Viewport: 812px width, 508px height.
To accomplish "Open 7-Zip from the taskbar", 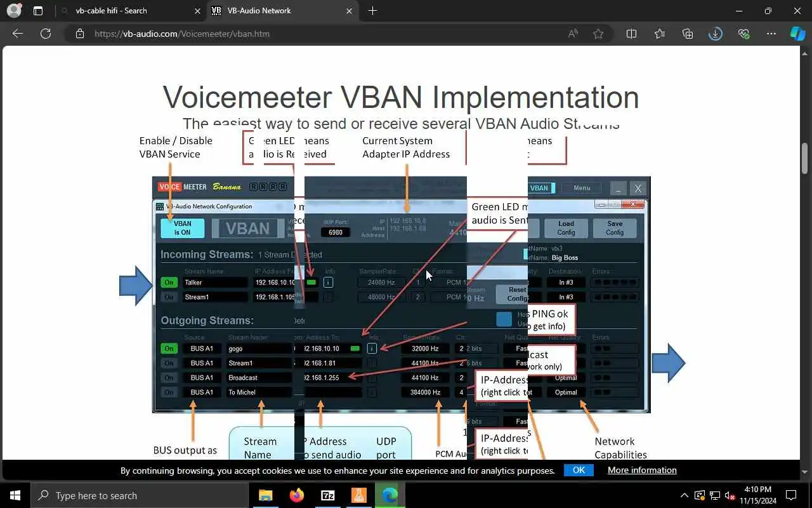I will [x=327, y=495].
